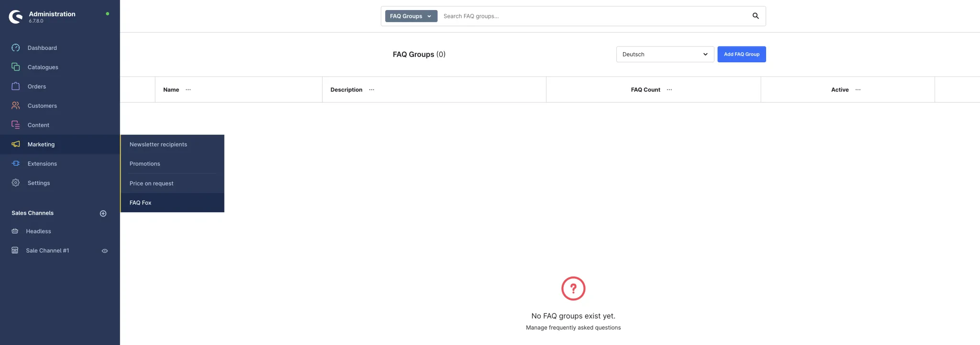Open the Deutsch language dropdown

[x=665, y=54]
